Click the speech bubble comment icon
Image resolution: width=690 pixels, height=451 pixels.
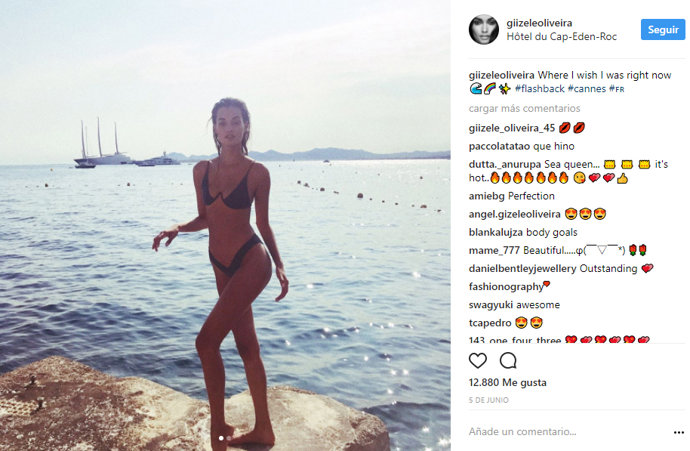[x=508, y=361]
